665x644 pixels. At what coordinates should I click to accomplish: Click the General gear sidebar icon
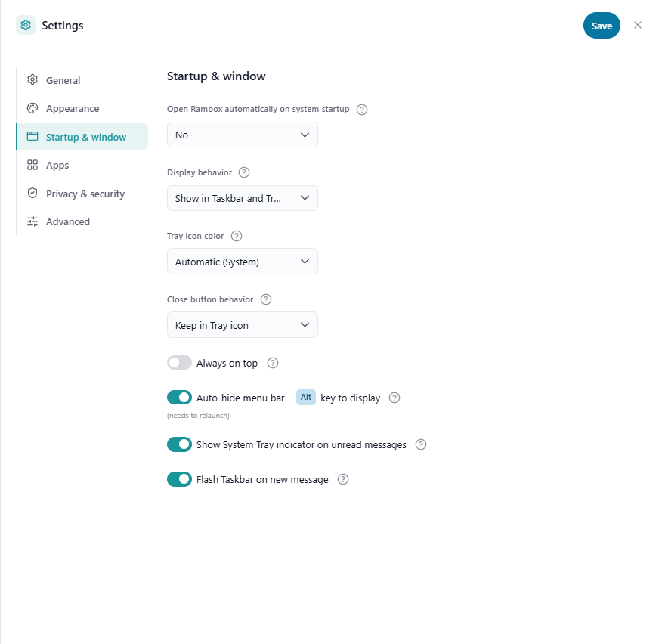32,80
